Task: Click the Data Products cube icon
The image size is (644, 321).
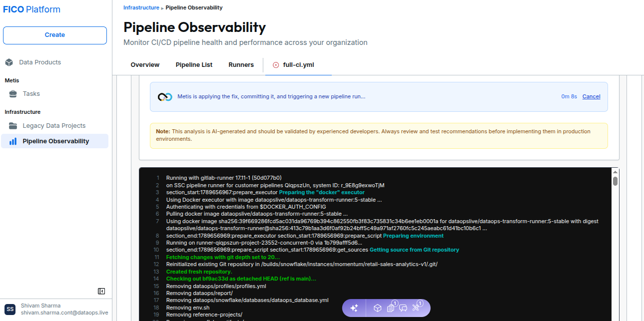Action: pos(9,62)
